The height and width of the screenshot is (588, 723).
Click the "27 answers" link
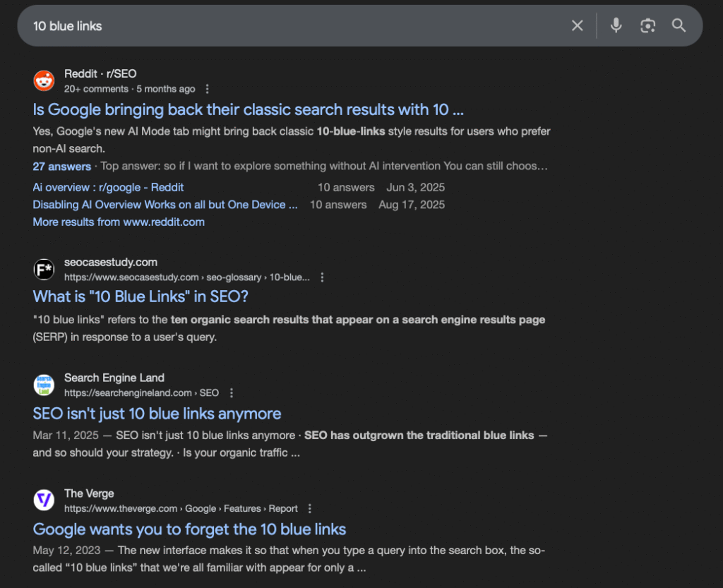click(61, 167)
